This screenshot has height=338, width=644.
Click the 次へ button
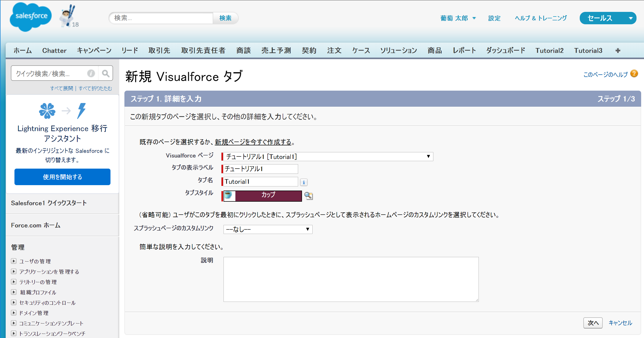tap(593, 323)
